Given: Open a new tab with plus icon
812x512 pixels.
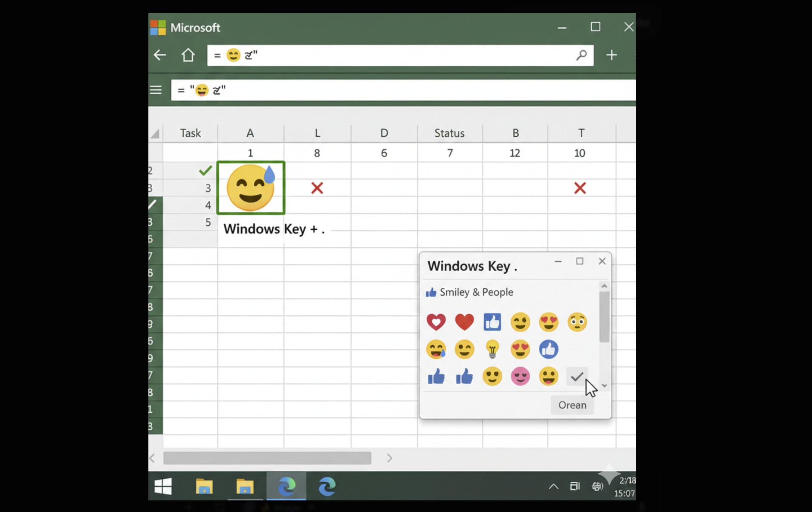Looking at the screenshot, I should tap(611, 55).
